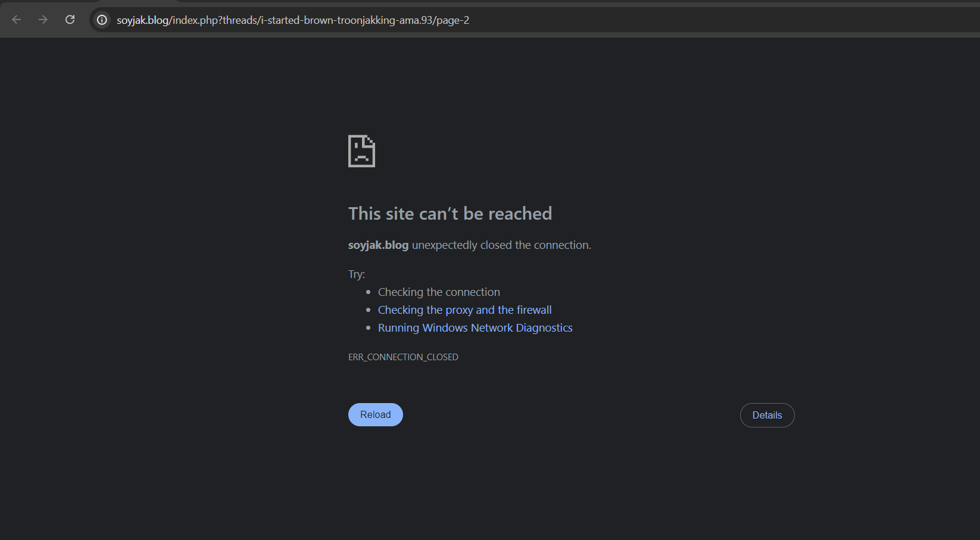This screenshot has height=540, width=980.
Task: Click the bold soyjak.blog text in message
Action: click(x=378, y=245)
